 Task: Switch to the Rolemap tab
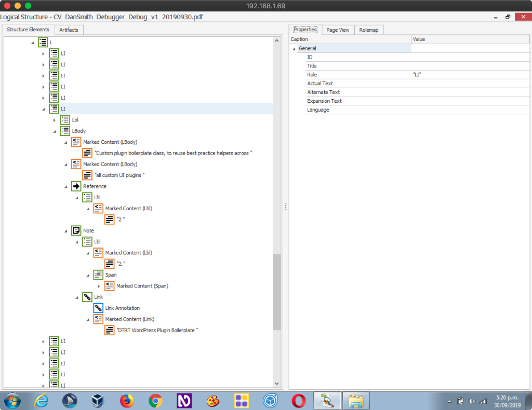(369, 30)
